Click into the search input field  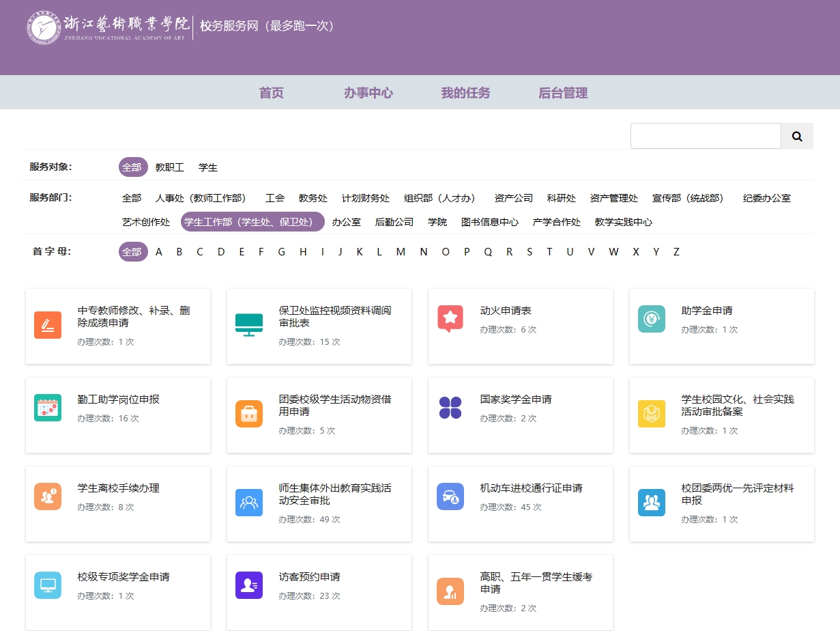(x=705, y=136)
